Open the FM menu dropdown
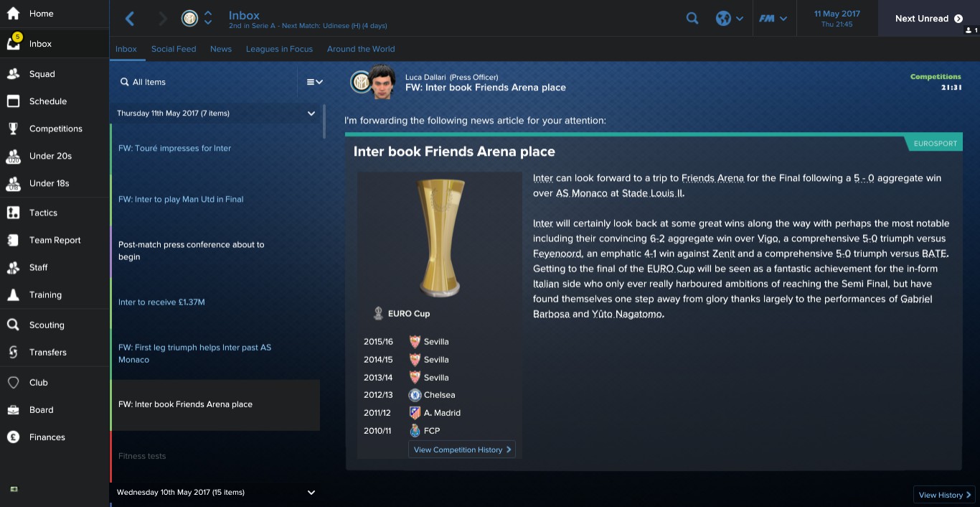 tap(773, 19)
